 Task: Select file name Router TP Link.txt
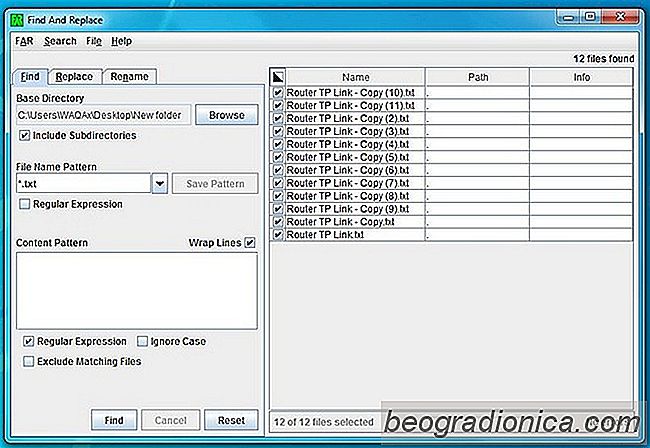pos(325,235)
